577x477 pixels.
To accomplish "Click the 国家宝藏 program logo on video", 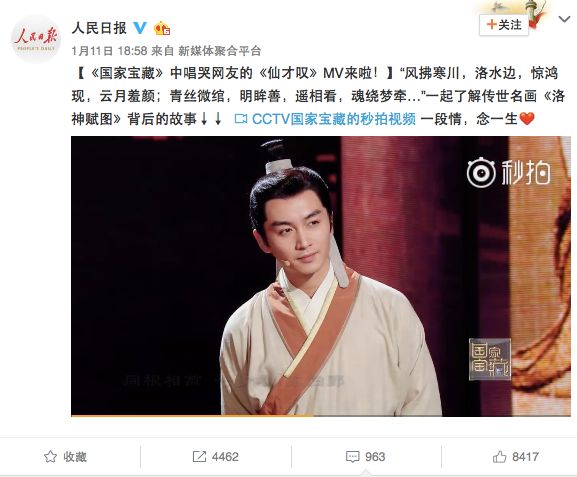I will click(490, 359).
